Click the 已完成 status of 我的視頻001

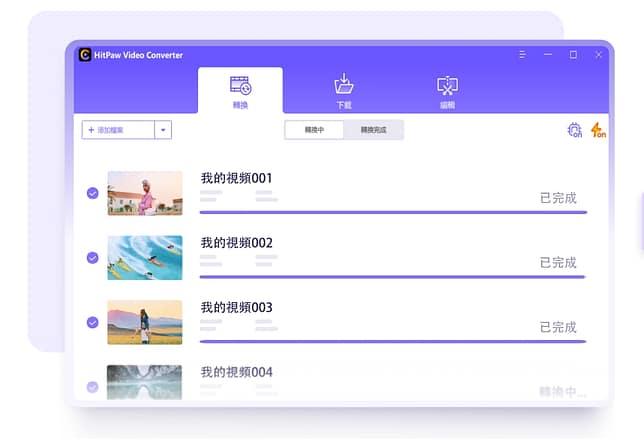pos(558,198)
